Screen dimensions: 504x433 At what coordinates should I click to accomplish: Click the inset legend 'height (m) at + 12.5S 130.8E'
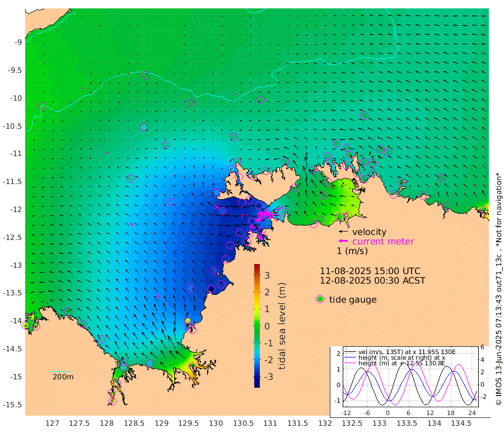click(402, 363)
